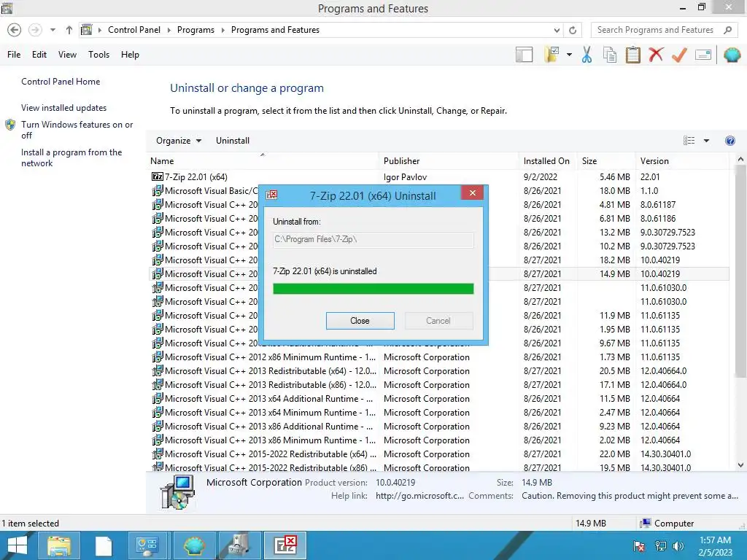Click the Classic Shell settings icon in toolbar

pyautogui.click(x=732, y=55)
